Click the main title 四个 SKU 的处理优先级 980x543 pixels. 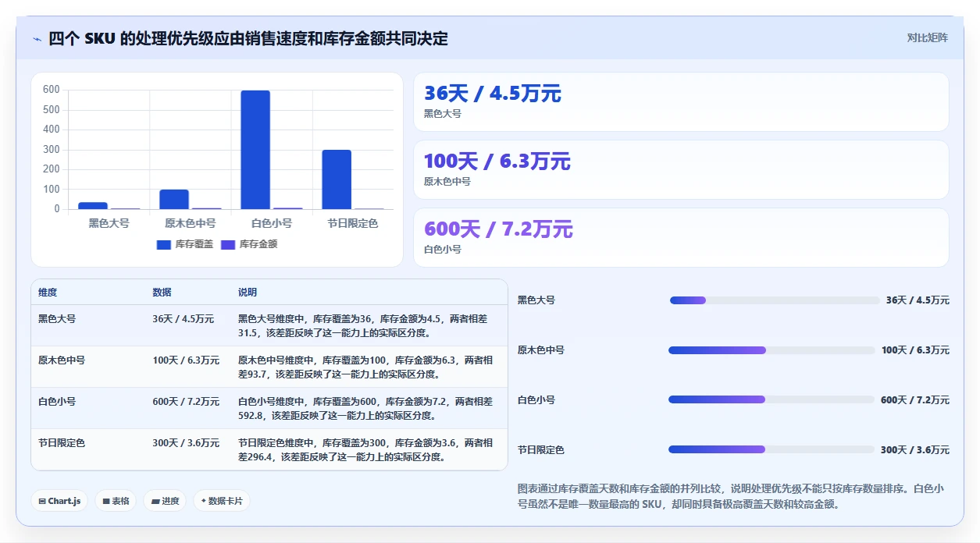[x=248, y=39]
